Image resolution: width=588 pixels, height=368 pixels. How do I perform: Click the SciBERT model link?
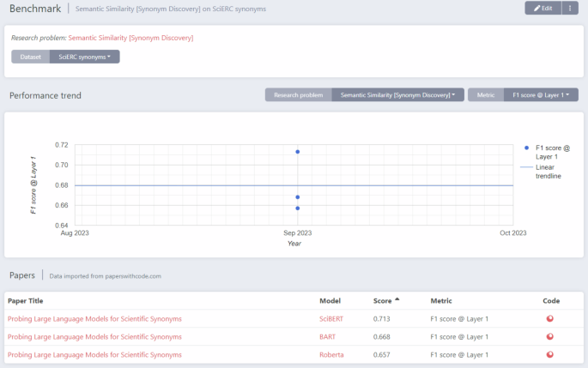(330, 319)
